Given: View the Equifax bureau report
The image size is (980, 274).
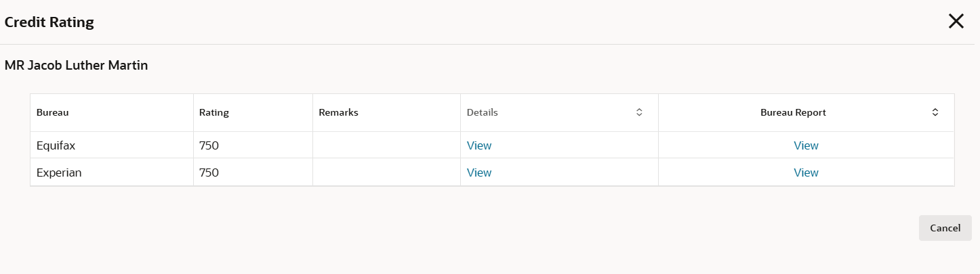Looking at the screenshot, I should (x=806, y=145).
